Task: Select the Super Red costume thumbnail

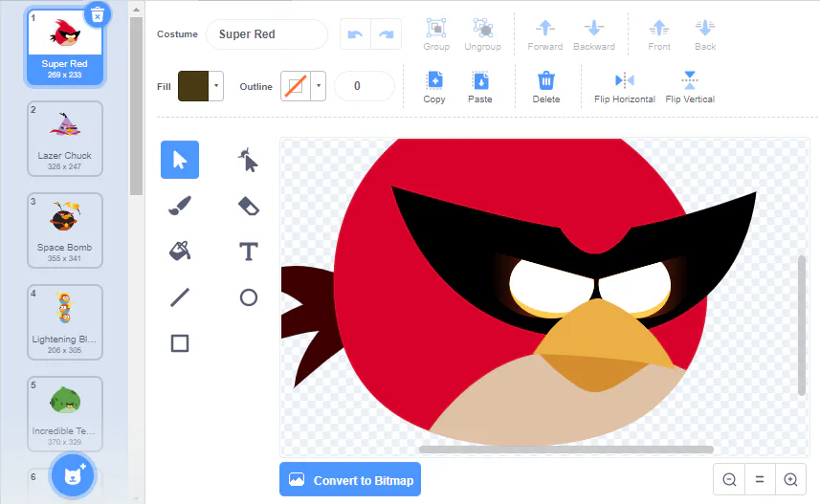Action: 65,47
